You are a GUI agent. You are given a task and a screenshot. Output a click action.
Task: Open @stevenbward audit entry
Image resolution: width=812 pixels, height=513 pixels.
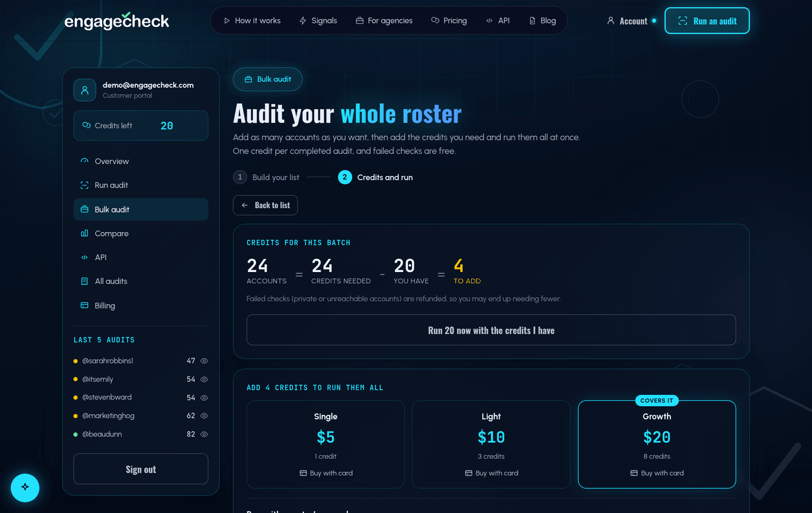pyautogui.click(x=107, y=397)
